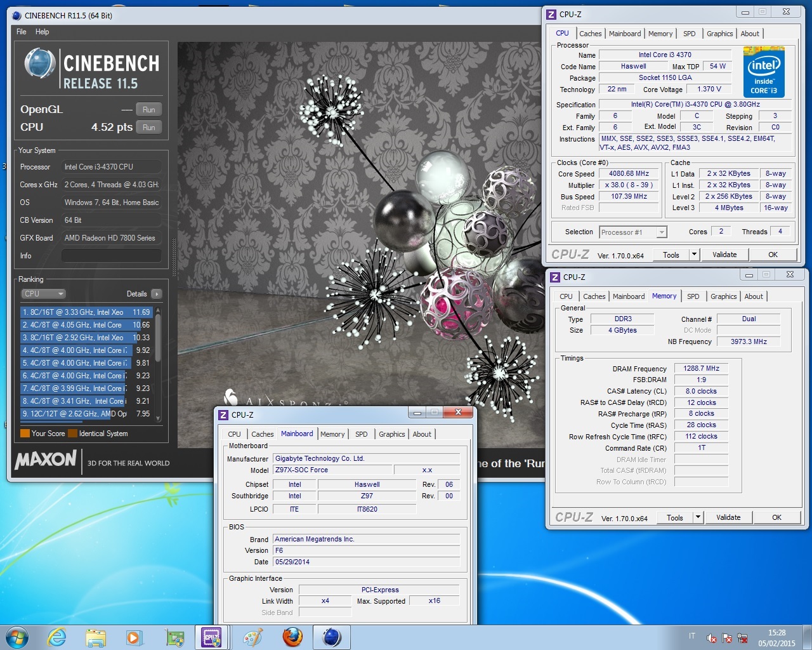Open Paint palette icon in taskbar

click(252, 637)
